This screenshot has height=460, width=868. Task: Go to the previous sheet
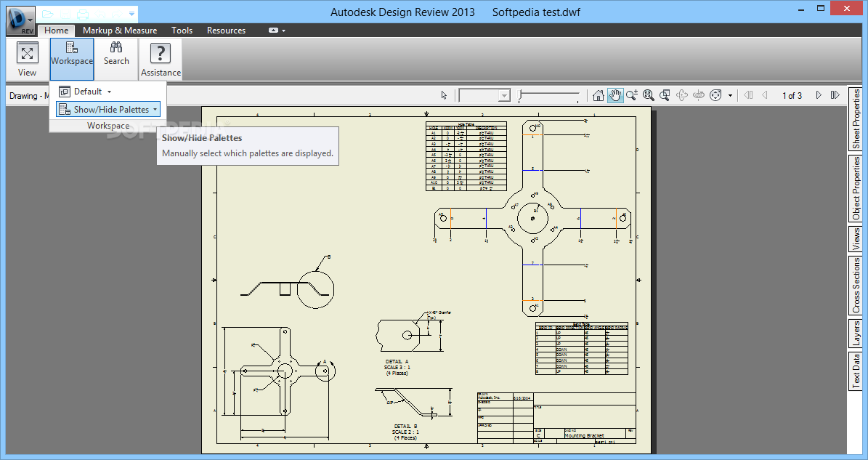click(x=765, y=95)
